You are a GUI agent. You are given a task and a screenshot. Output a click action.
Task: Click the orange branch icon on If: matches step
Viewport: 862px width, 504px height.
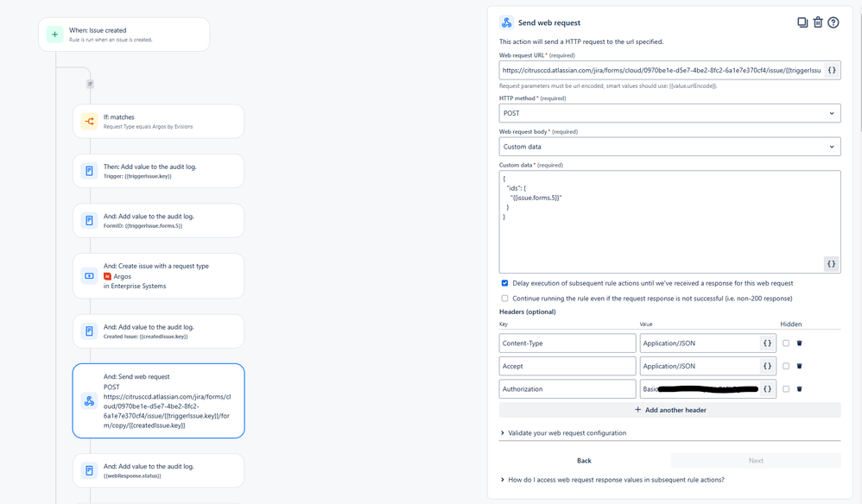[88, 121]
